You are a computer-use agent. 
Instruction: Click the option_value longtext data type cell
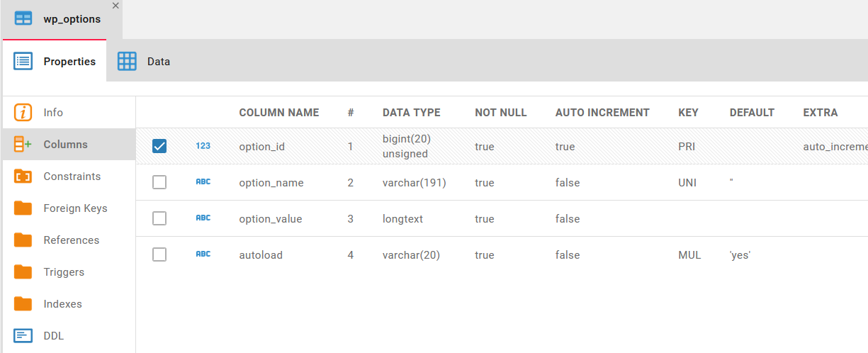coord(402,219)
